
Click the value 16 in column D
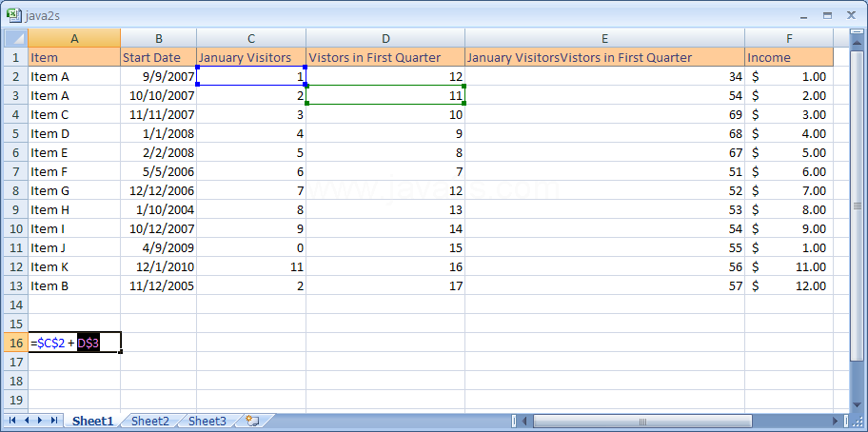pos(385,266)
